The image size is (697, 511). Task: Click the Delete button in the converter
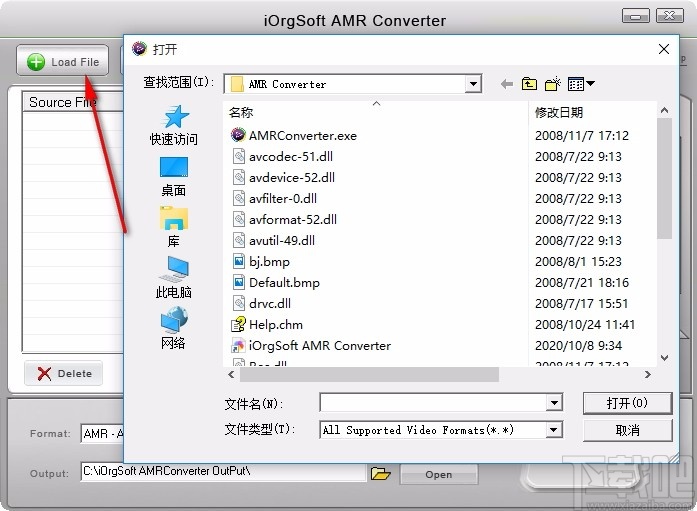[64, 373]
